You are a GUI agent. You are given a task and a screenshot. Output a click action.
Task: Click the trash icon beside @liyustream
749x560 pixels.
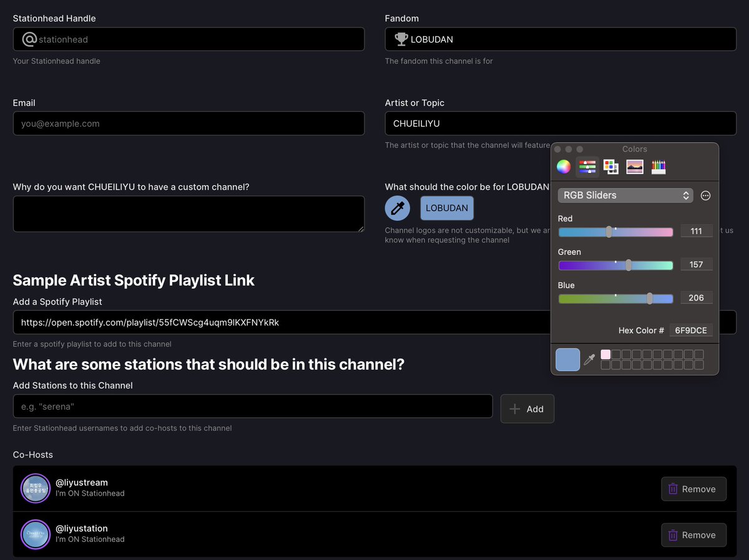point(673,489)
